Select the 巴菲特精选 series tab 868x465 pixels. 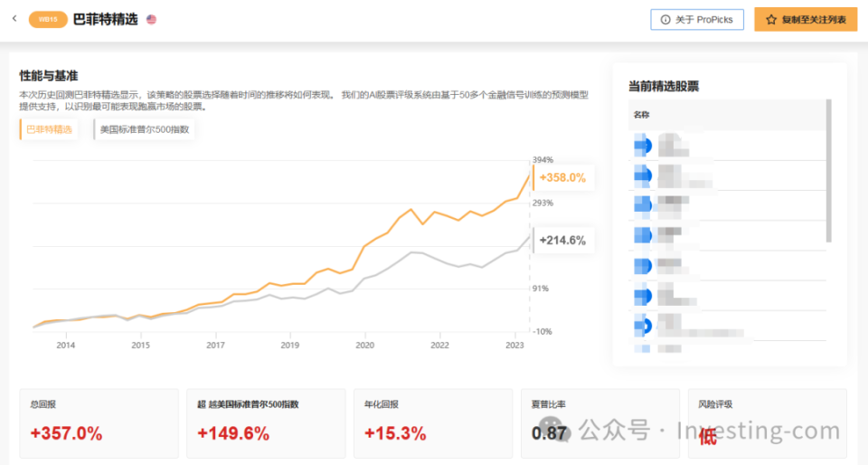tap(49, 129)
